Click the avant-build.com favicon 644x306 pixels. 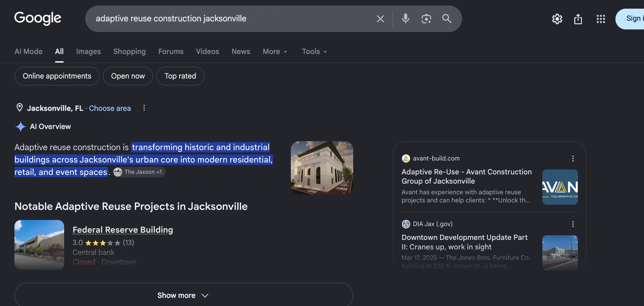(406, 158)
